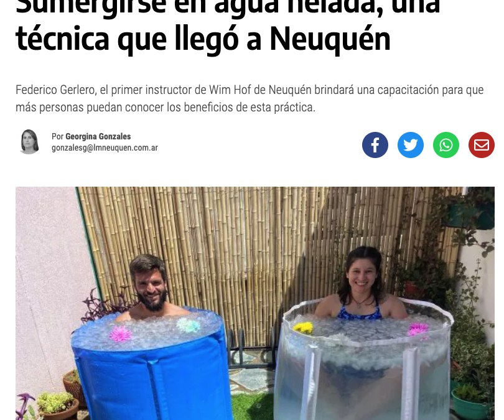Click the headline 'técnica que llegó a Neuquén'
The image size is (504, 420).
(203, 39)
